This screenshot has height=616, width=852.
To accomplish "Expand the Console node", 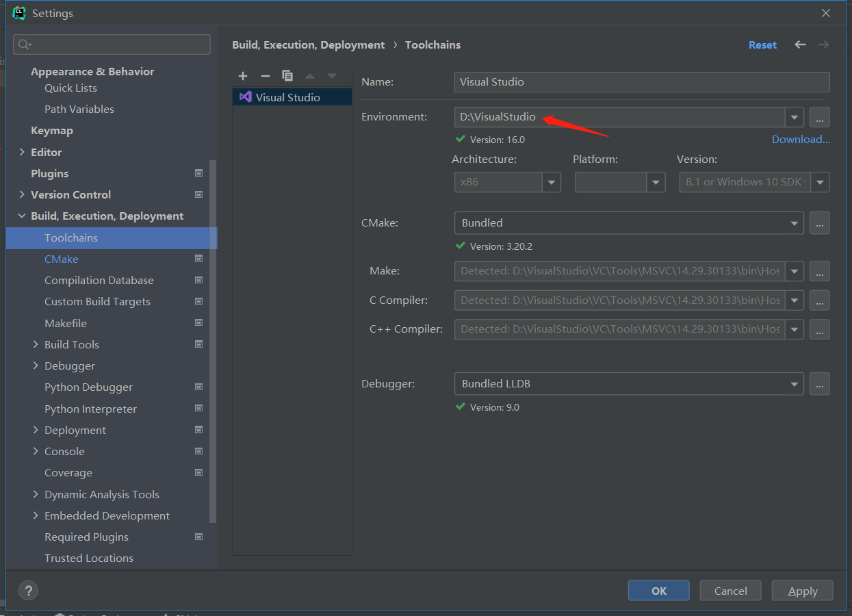I will (36, 451).
